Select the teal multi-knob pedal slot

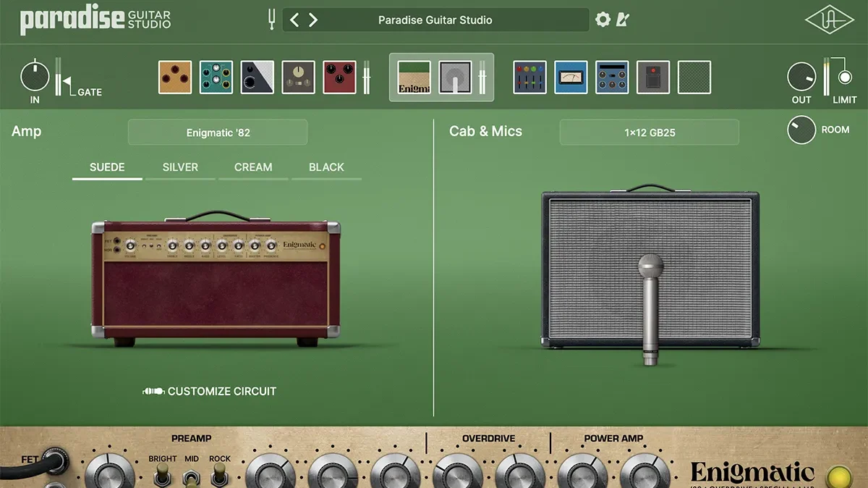pyautogui.click(x=216, y=77)
